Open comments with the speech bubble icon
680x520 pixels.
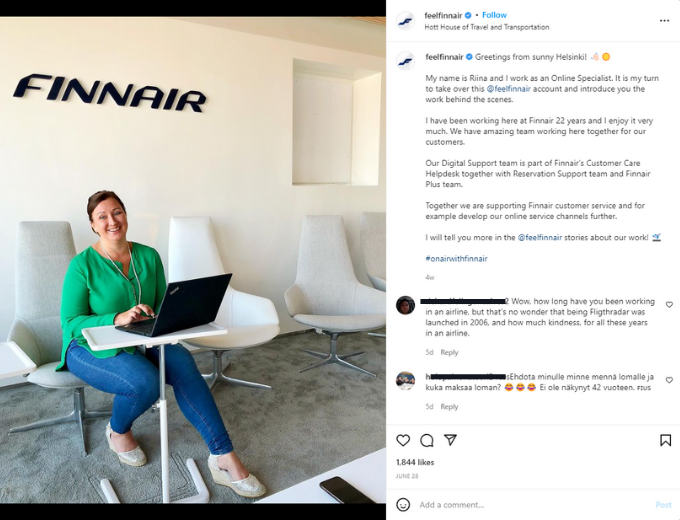[x=427, y=440]
